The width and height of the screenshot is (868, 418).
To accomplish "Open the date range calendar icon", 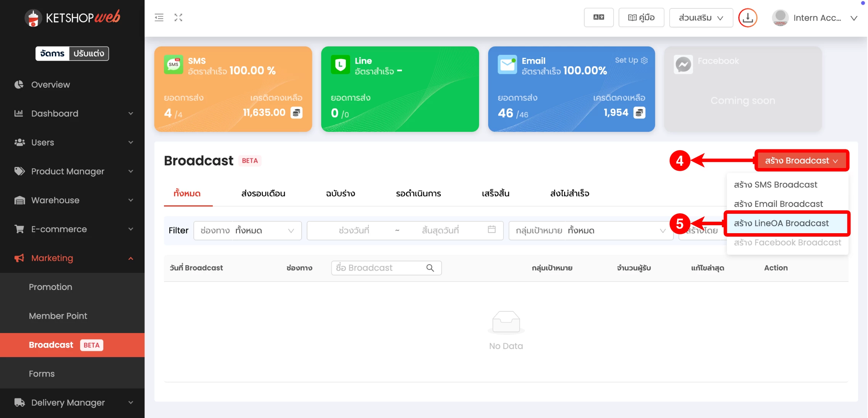I will pyautogui.click(x=492, y=230).
